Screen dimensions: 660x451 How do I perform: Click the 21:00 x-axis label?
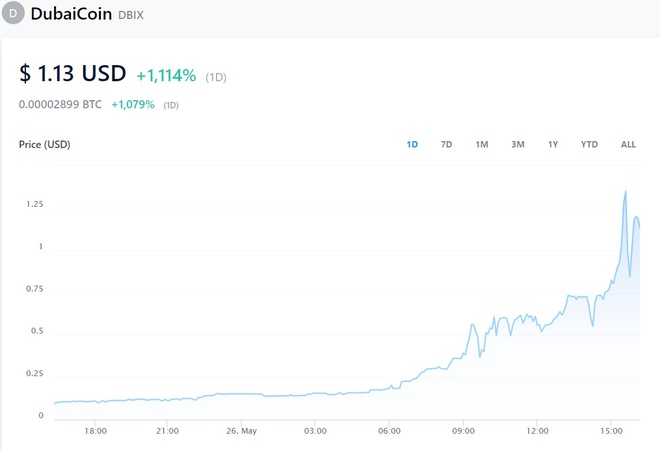click(x=168, y=431)
